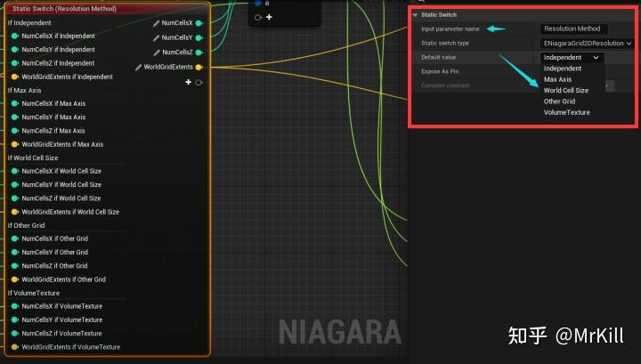Click the If Other Grid section label
The image size is (641, 364).
point(26,225)
